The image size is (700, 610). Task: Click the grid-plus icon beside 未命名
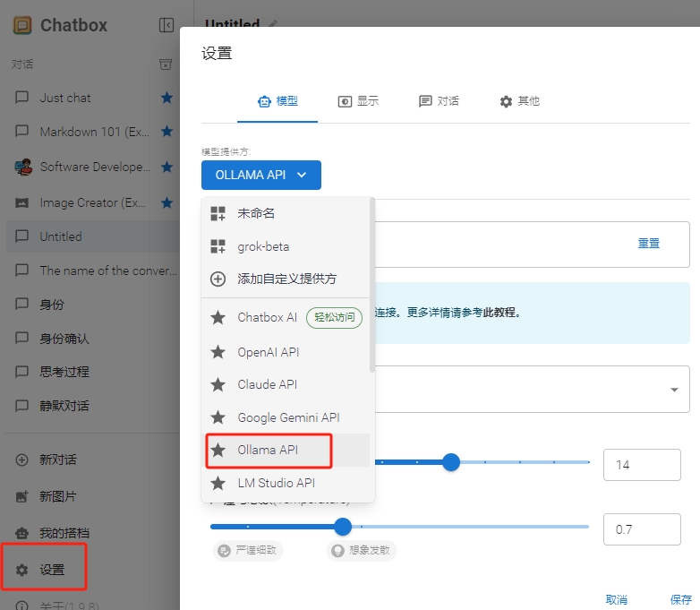218,213
